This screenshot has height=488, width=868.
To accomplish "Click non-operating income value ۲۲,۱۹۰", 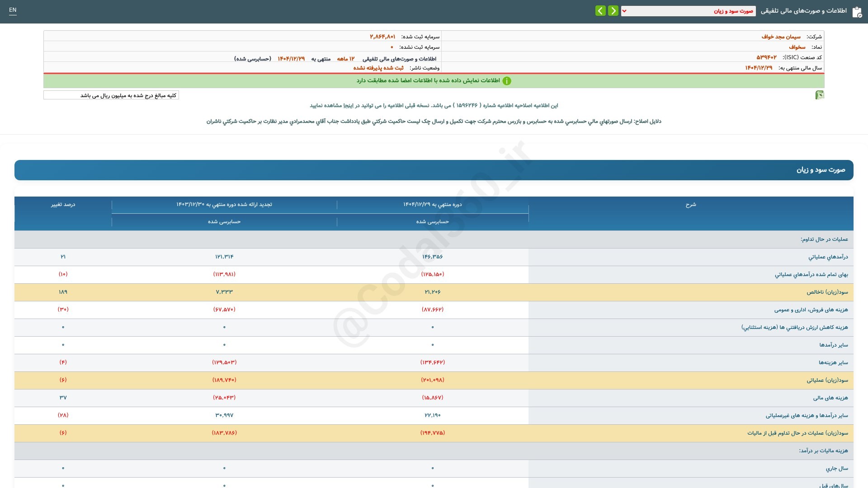I will click(433, 415).
